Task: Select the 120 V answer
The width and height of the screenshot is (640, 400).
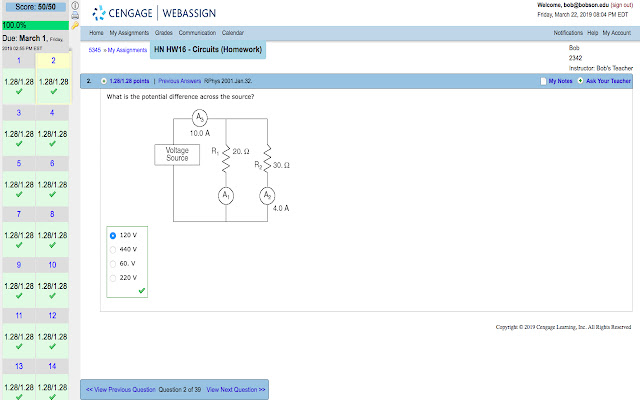Action: coord(113,236)
